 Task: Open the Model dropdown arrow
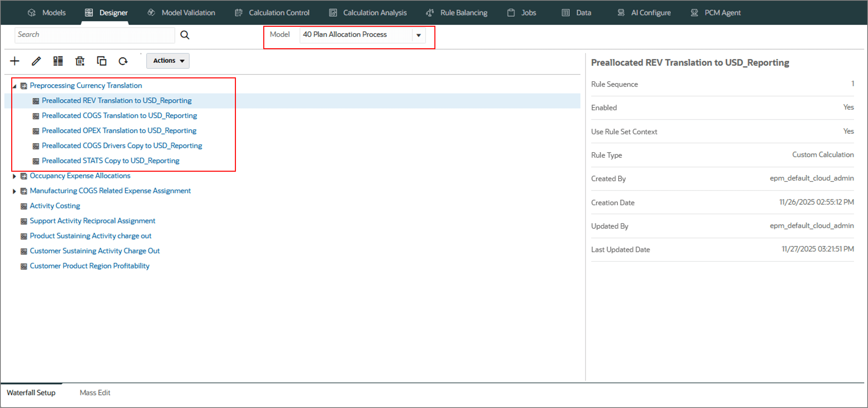[x=418, y=35]
